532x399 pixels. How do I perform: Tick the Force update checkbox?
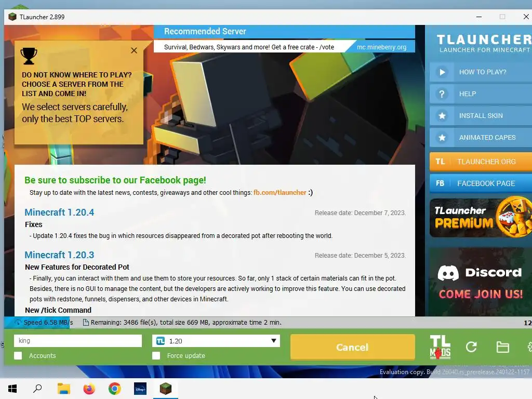[x=156, y=355]
